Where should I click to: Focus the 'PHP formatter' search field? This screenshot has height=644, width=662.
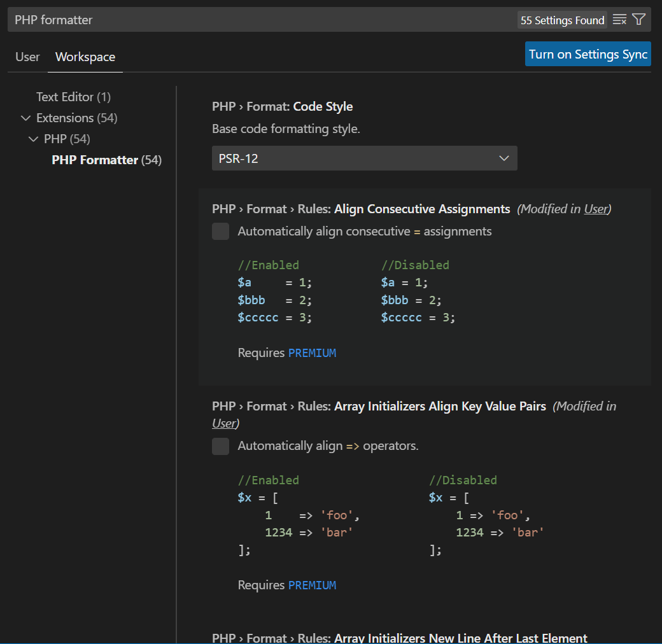[255, 20]
